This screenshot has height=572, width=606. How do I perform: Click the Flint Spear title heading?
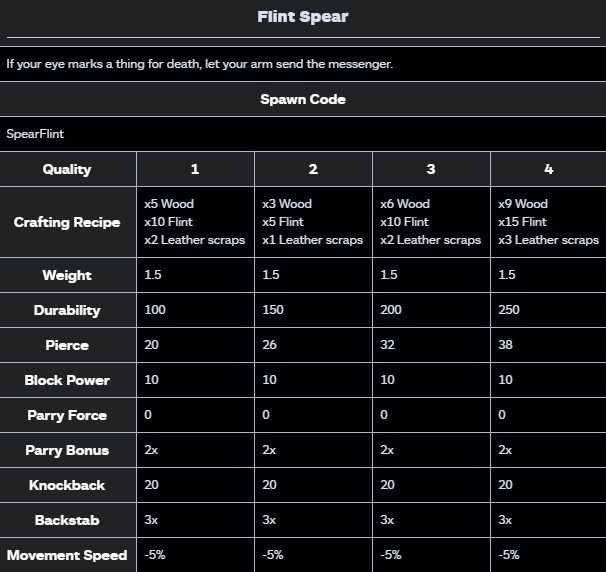[303, 17]
